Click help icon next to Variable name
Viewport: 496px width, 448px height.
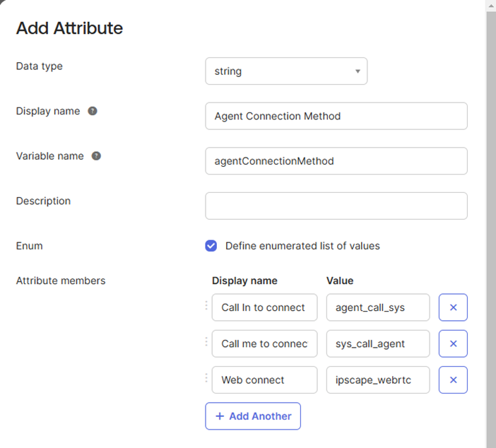pos(96,156)
